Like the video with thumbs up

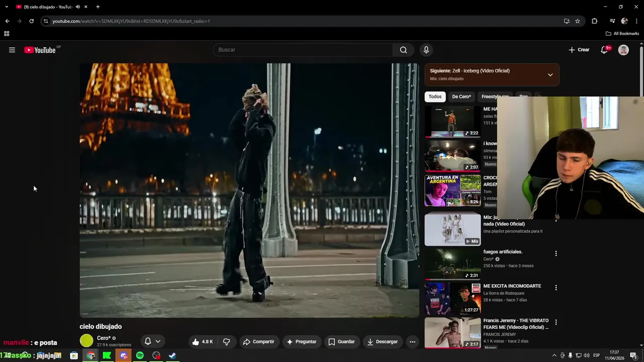click(x=202, y=341)
